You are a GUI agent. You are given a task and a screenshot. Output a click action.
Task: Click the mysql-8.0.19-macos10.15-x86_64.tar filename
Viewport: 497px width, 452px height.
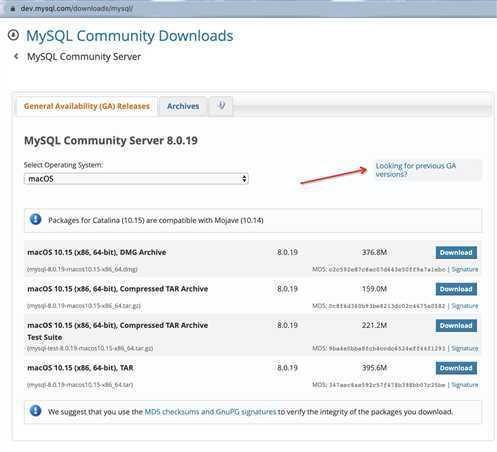point(80,385)
